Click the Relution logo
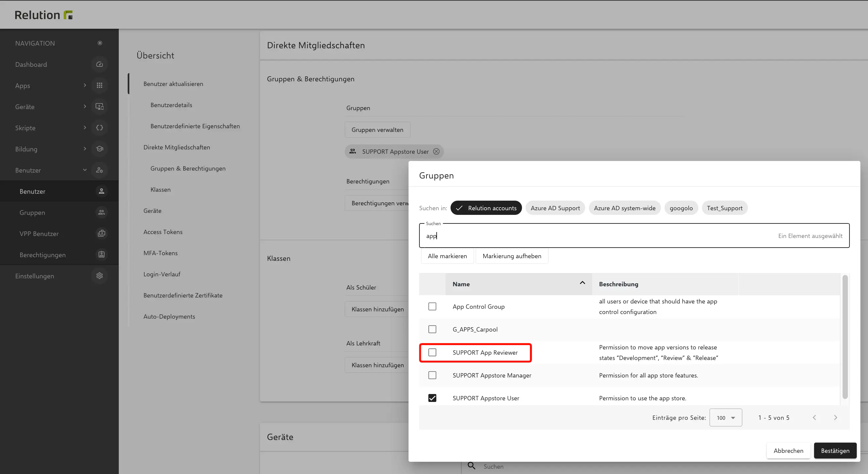Screen dimensions: 868x474 click(43, 15)
